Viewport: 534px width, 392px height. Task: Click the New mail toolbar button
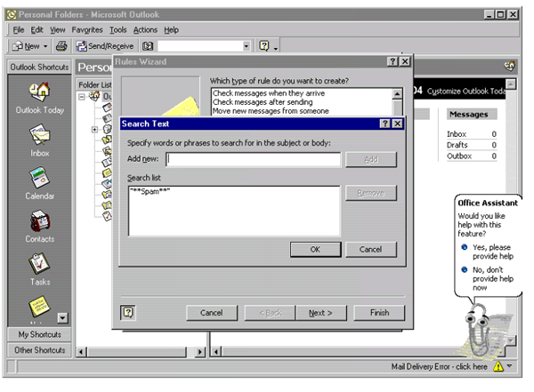click(x=26, y=46)
